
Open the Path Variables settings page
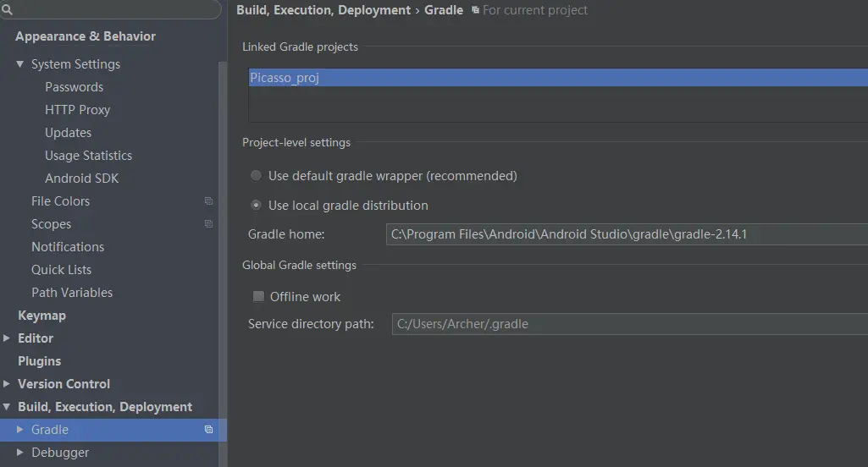[x=72, y=292]
